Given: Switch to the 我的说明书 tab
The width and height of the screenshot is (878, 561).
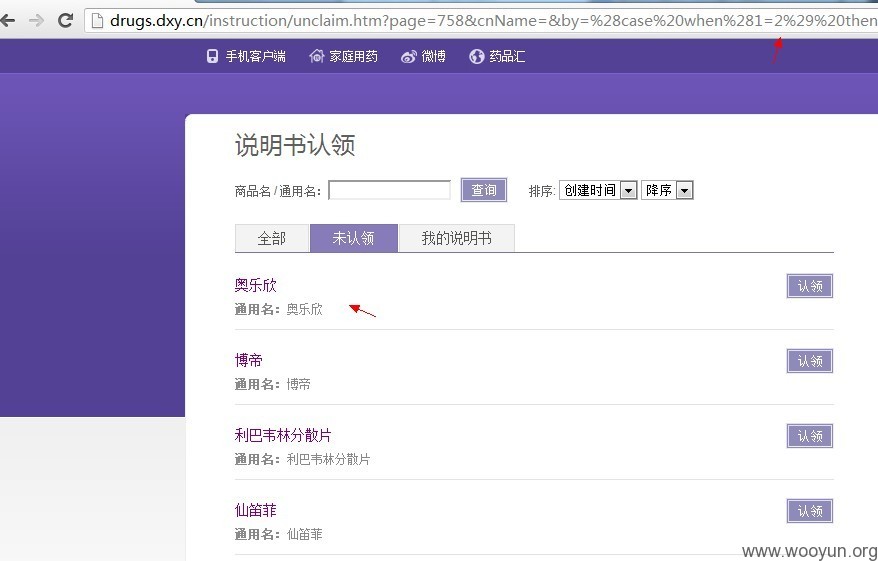Looking at the screenshot, I should point(456,238).
